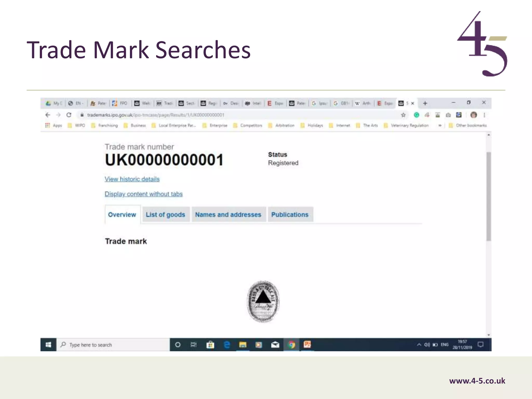This screenshot has width=532, height=399.
Task: Click the page vertical scrollbar thumb
Action: [489, 196]
